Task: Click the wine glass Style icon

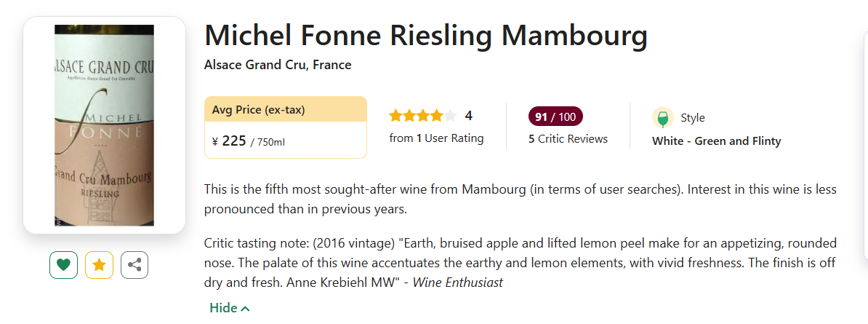Action: point(663,117)
